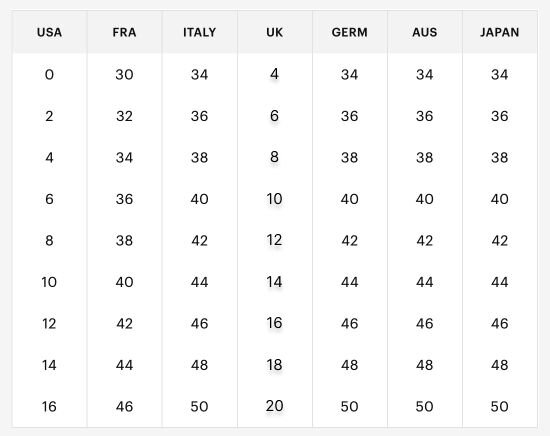Select UK size 10 cell
The image size is (550, 436).
click(275, 199)
